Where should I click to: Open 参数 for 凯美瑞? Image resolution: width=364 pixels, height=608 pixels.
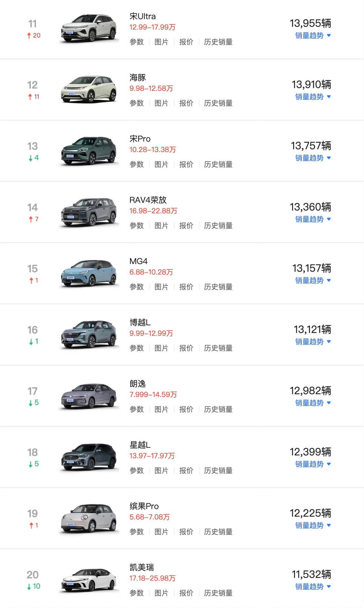click(x=136, y=593)
